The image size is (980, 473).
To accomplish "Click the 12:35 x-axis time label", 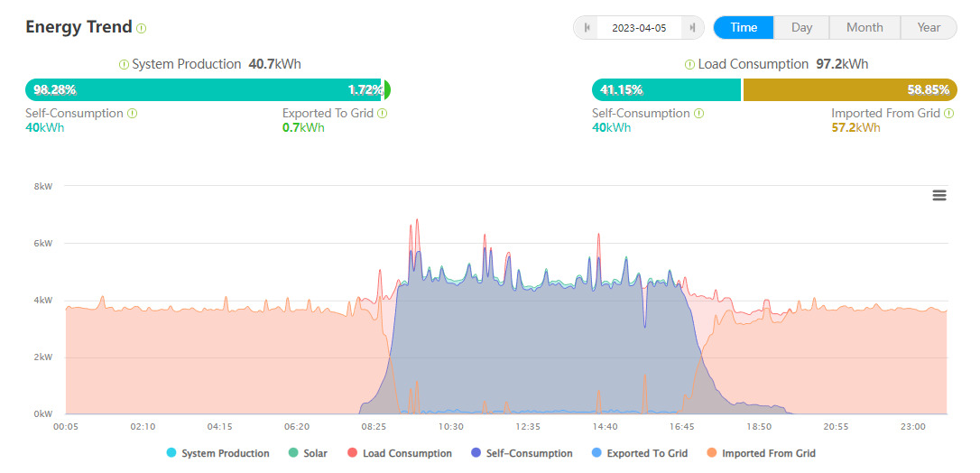I will point(528,427).
